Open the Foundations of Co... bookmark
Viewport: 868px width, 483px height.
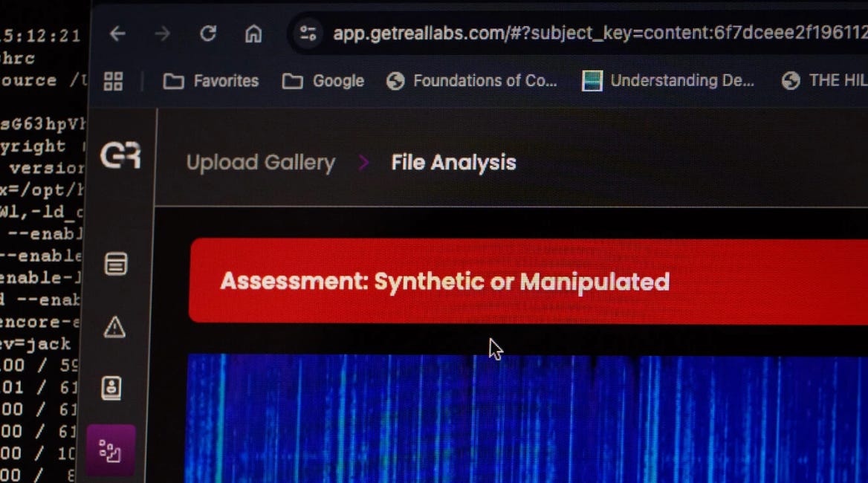click(472, 81)
